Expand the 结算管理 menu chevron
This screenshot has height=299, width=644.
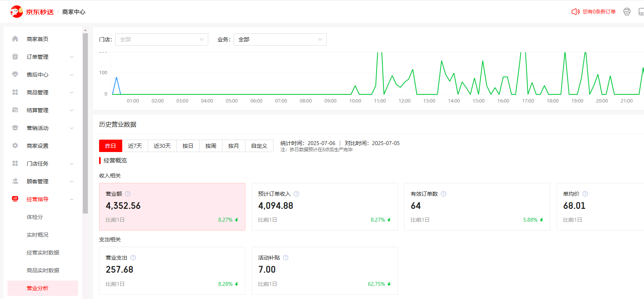[72, 110]
